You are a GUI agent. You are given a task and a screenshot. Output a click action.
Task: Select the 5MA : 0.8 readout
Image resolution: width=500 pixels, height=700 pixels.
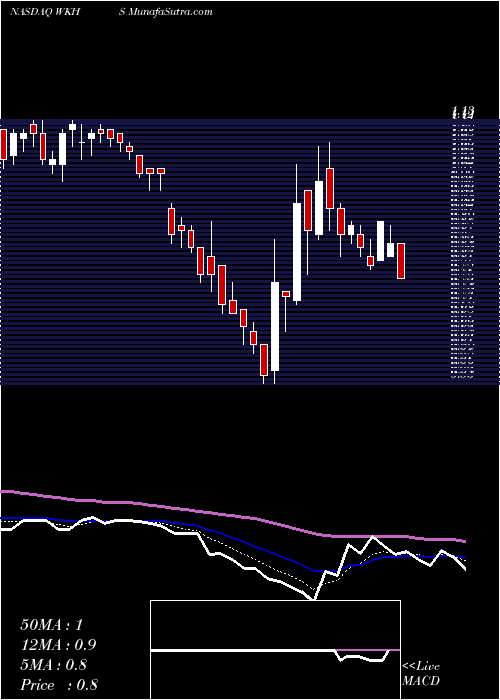pos(54,665)
